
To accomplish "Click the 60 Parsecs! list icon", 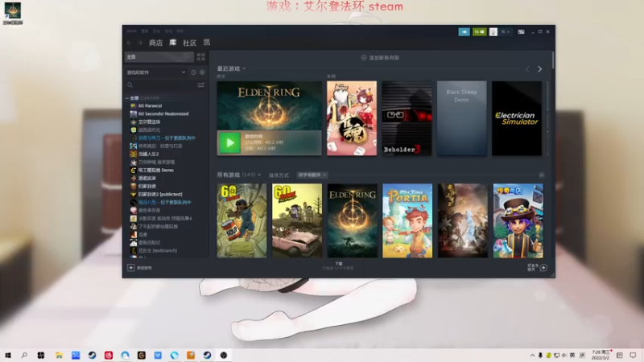I will click(x=133, y=106).
